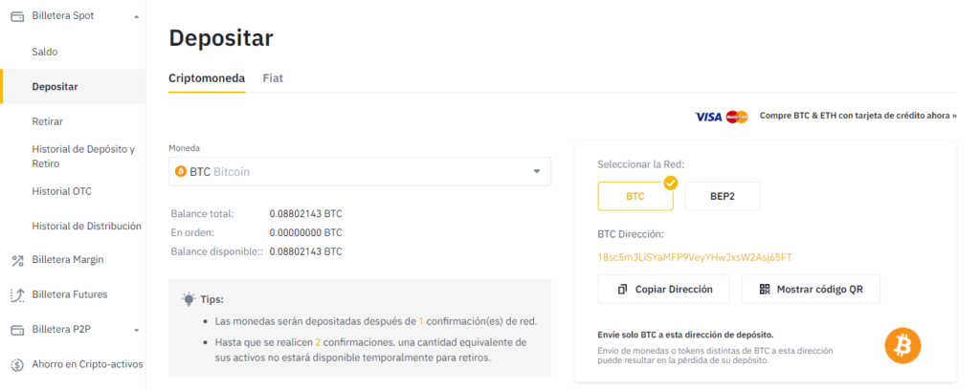This screenshot has width=980, height=390.
Task: Collapse the Billetera Spot section arrow
Action: tap(136, 17)
